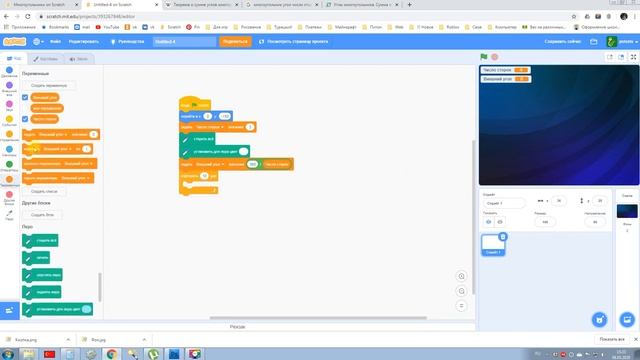Switch to large stage layout

point(621,57)
